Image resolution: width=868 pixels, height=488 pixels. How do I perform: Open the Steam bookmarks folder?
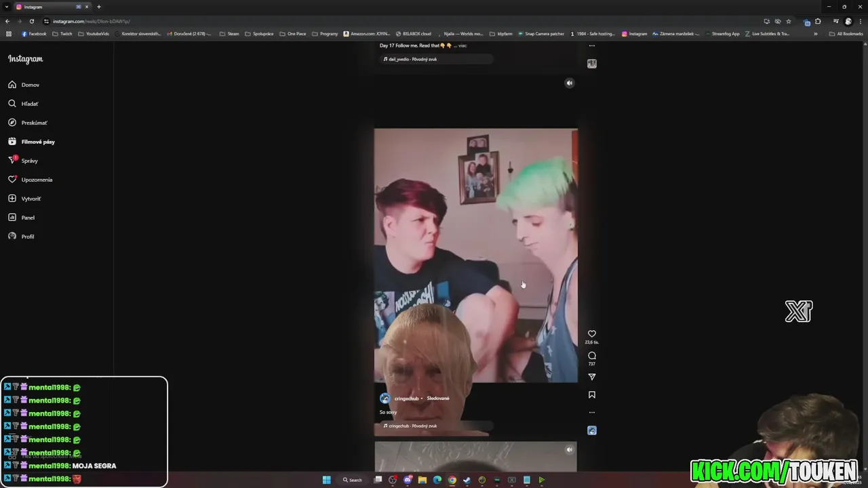pos(229,34)
